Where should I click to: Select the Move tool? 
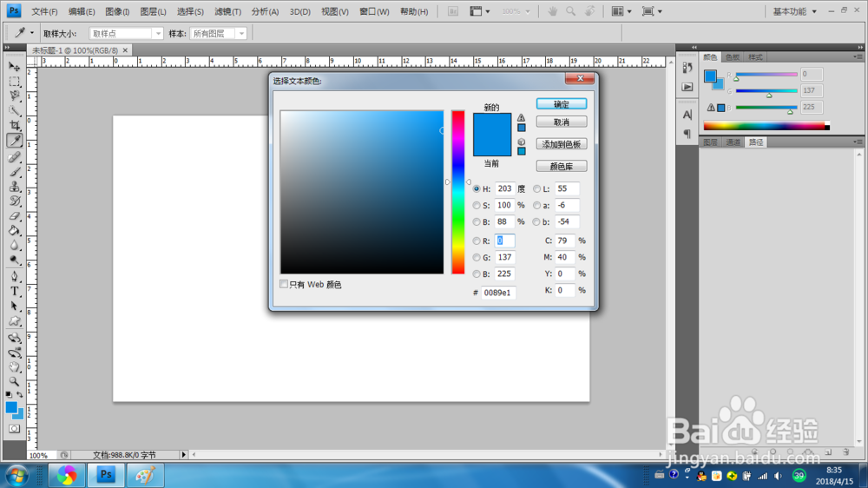point(15,67)
